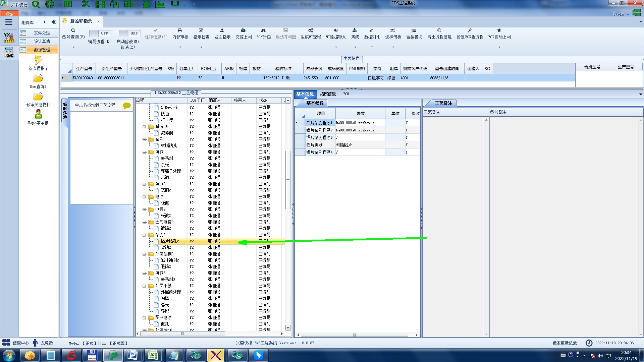Click the 生成MI流程 gears icon

tap(311, 31)
